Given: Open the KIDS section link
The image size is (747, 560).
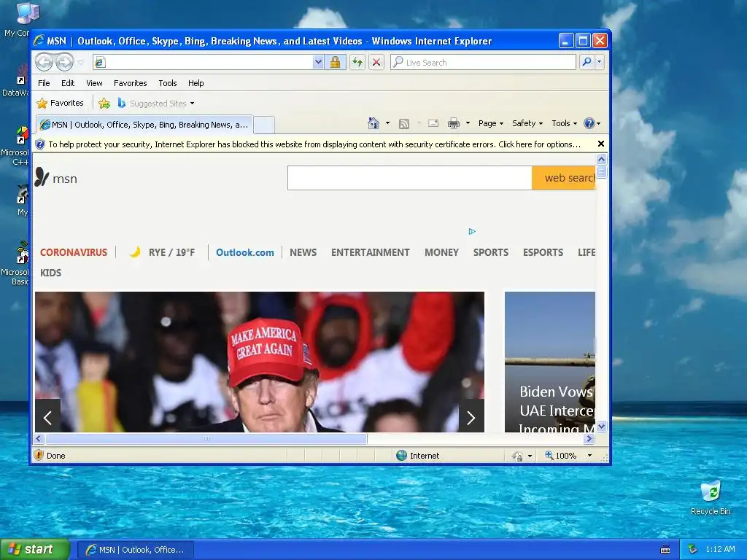Looking at the screenshot, I should [50, 273].
